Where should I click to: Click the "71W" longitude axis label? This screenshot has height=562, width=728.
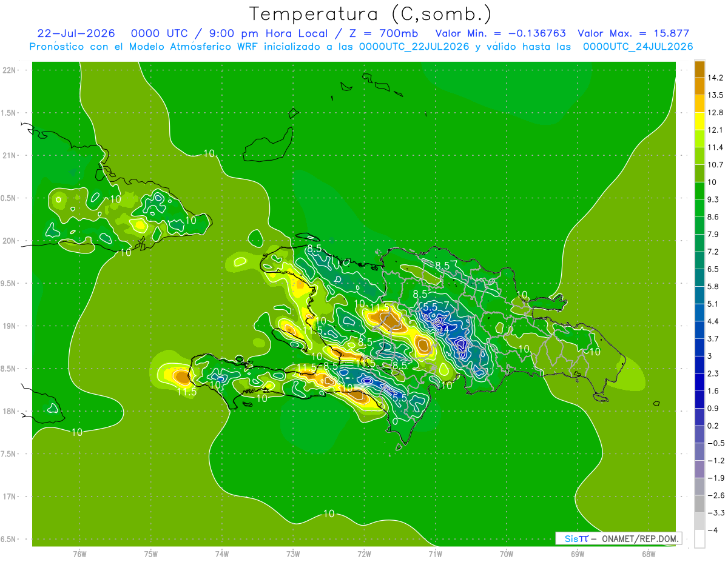pos(435,554)
